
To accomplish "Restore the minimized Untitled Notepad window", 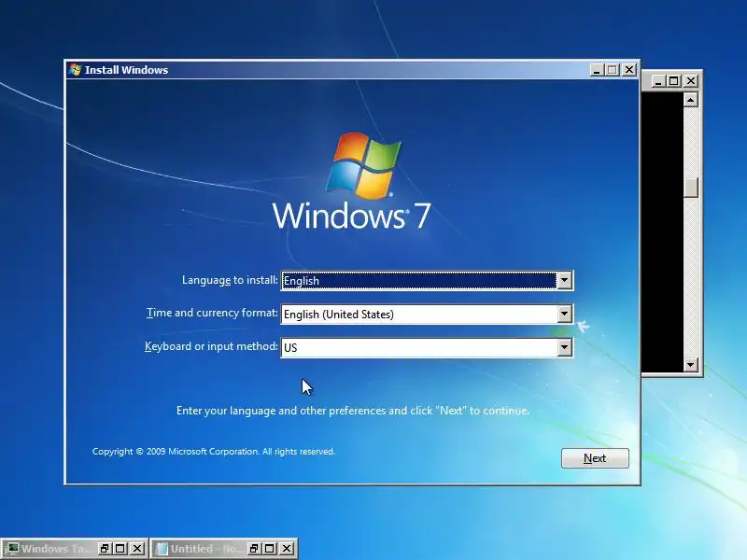I will [254, 549].
